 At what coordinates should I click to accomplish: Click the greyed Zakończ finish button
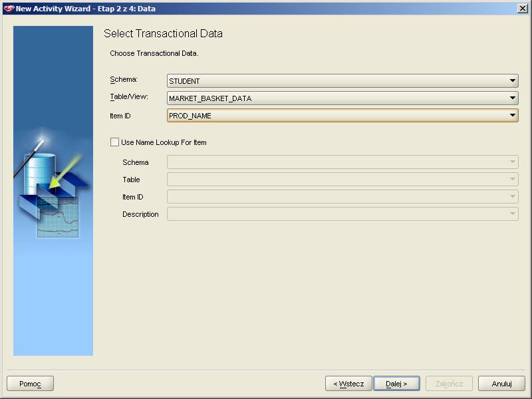449,384
